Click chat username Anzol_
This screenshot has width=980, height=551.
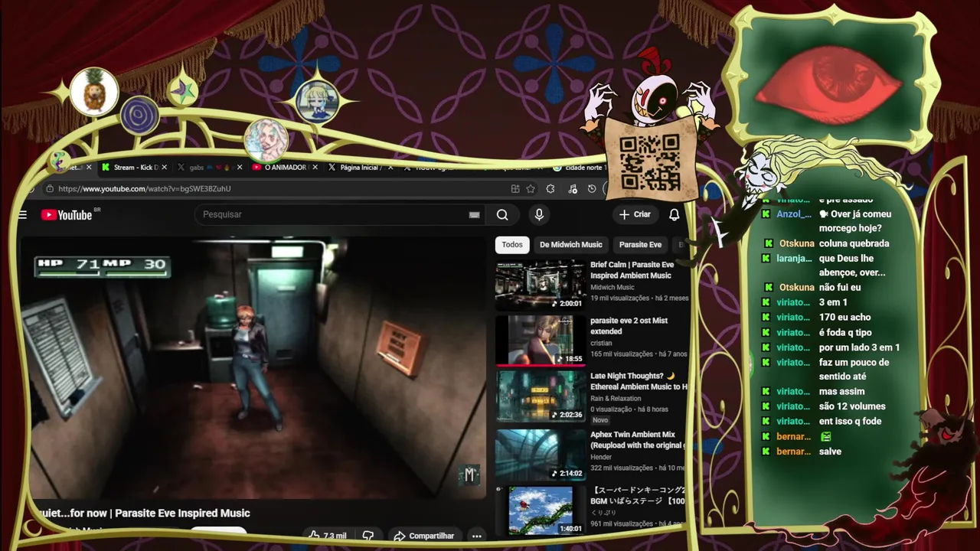coord(794,214)
